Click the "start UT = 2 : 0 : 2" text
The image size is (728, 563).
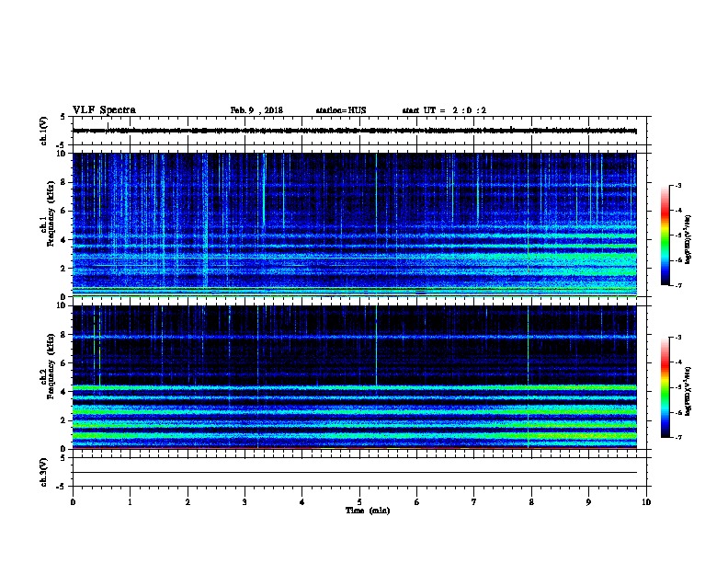click(444, 110)
